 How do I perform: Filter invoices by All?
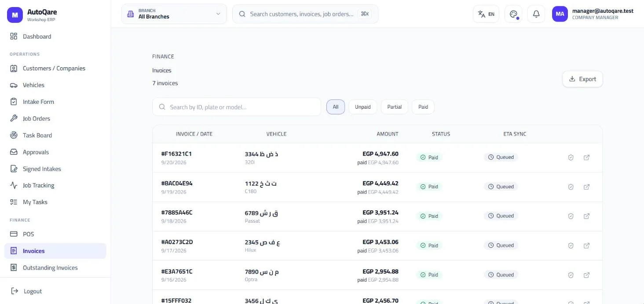point(336,107)
